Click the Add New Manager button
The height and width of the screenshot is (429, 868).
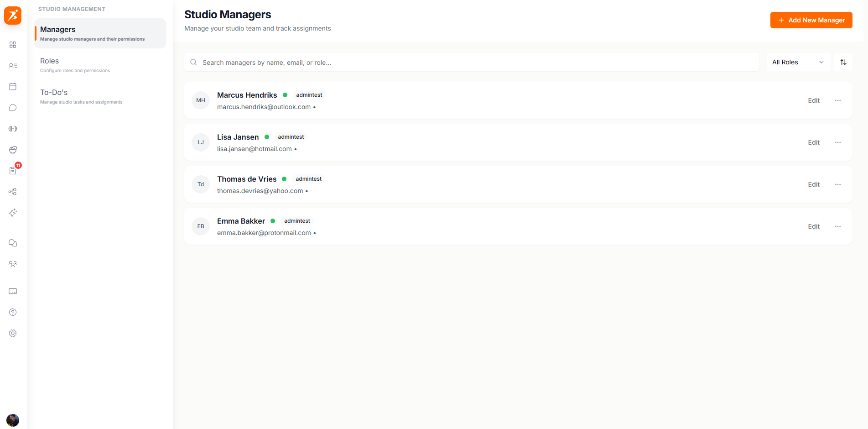tap(811, 20)
